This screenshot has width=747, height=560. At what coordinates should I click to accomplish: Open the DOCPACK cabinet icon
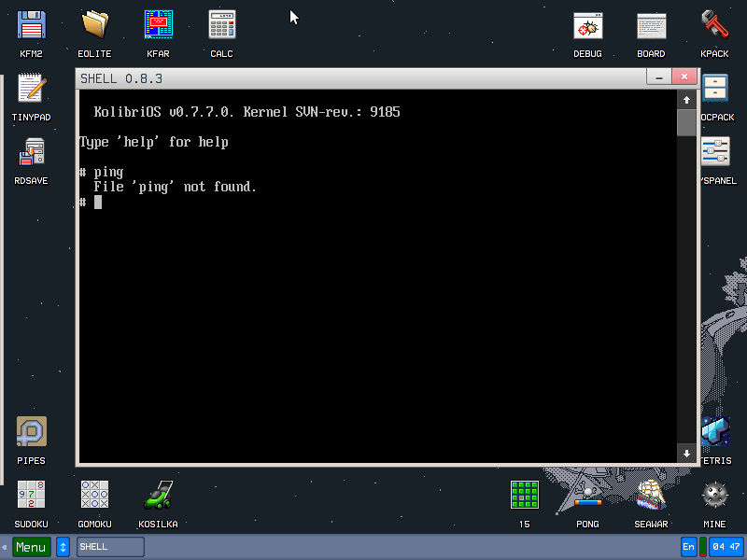(x=714, y=88)
